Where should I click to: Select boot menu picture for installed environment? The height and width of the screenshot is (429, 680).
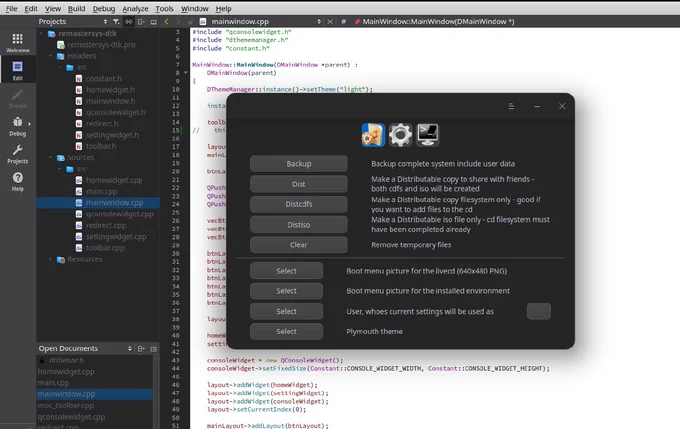pyautogui.click(x=286, y=291)
